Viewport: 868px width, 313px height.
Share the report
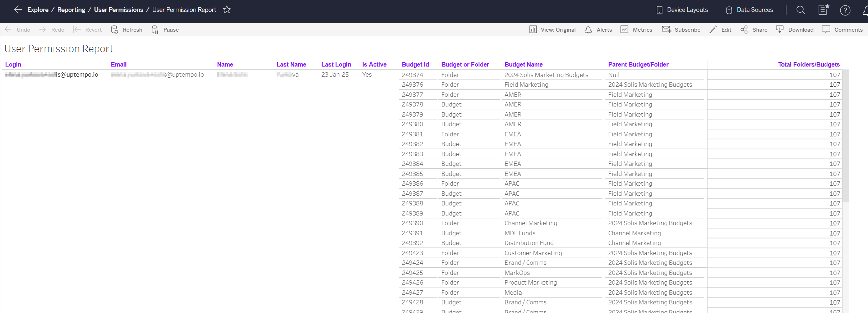click(x=754, y=30)
